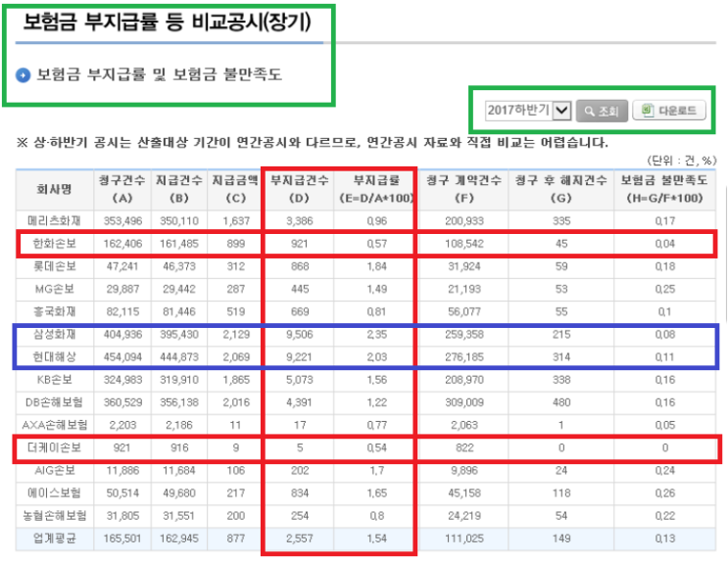This screenshot has width=728, height=561.
Task: Click 삼성화재 nonpayment count 9,506
Action: coord(300,334)
